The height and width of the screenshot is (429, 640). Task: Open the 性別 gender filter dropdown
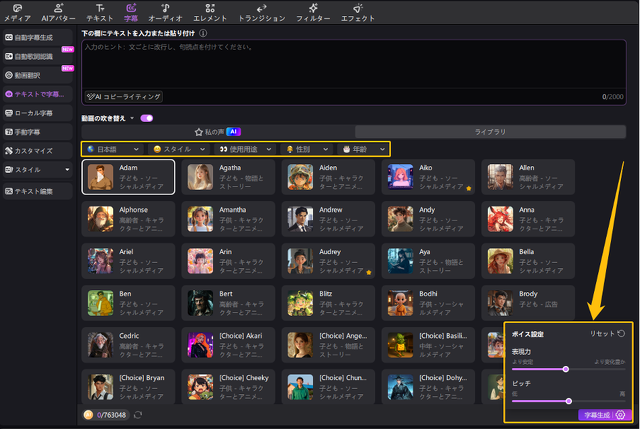307,149
